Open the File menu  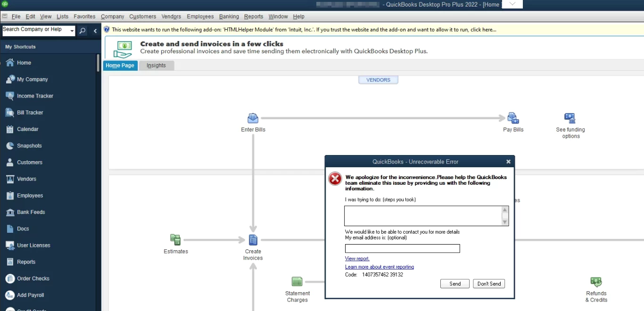(x=16, y=16)
